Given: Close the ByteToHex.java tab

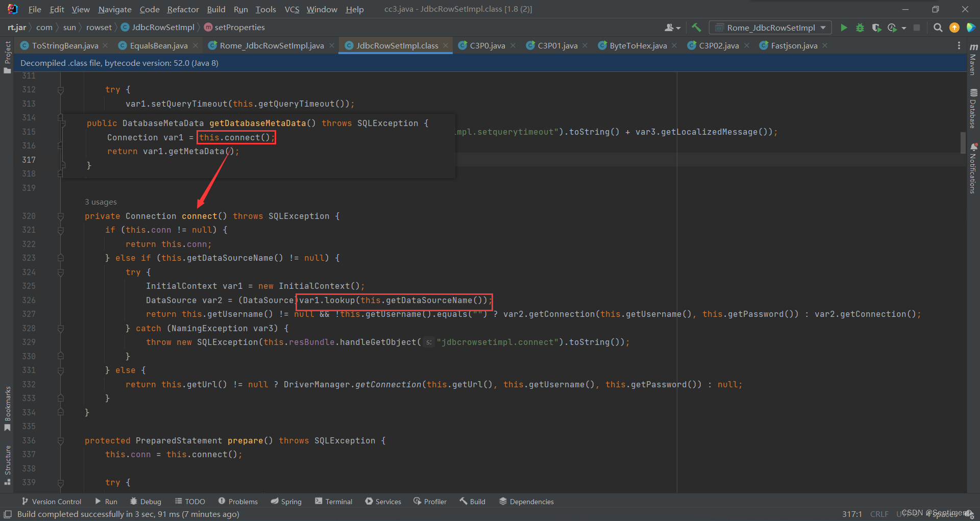Looking at the screenshot, I should 674,45.
